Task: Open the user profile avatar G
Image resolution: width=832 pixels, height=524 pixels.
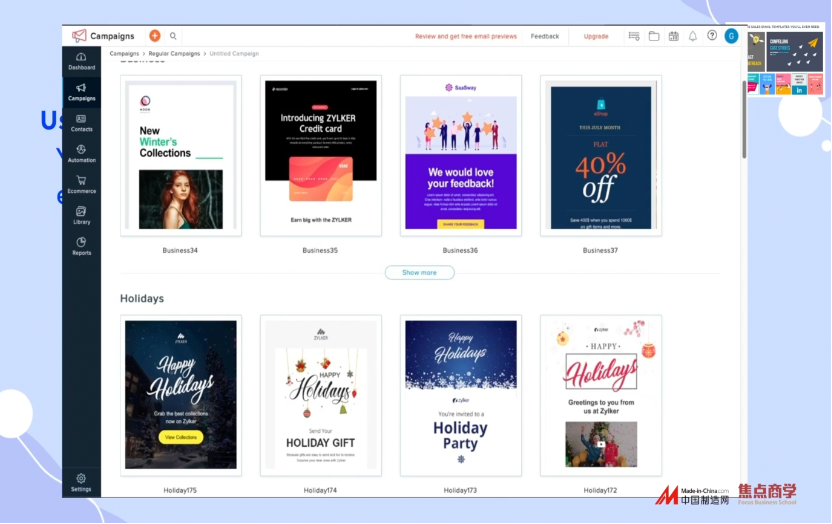Action: 731,36
